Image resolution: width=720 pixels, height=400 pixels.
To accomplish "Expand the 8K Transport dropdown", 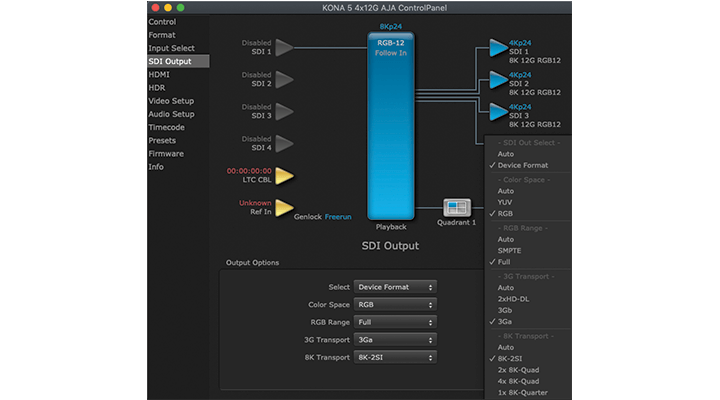I will point(395,357).
